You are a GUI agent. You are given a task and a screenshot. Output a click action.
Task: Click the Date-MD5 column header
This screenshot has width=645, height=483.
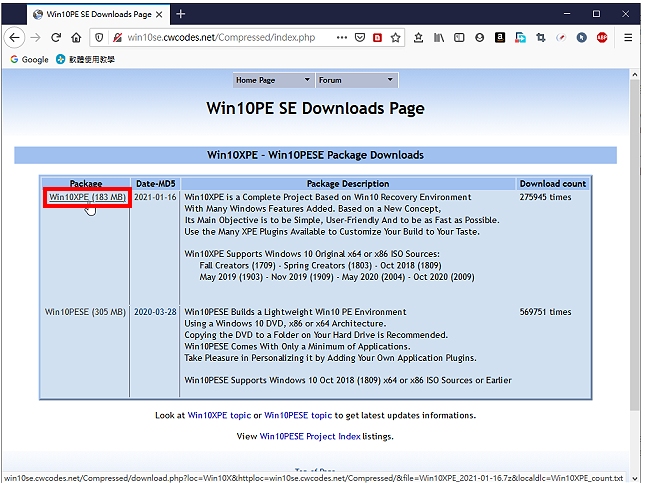point(155,183)
